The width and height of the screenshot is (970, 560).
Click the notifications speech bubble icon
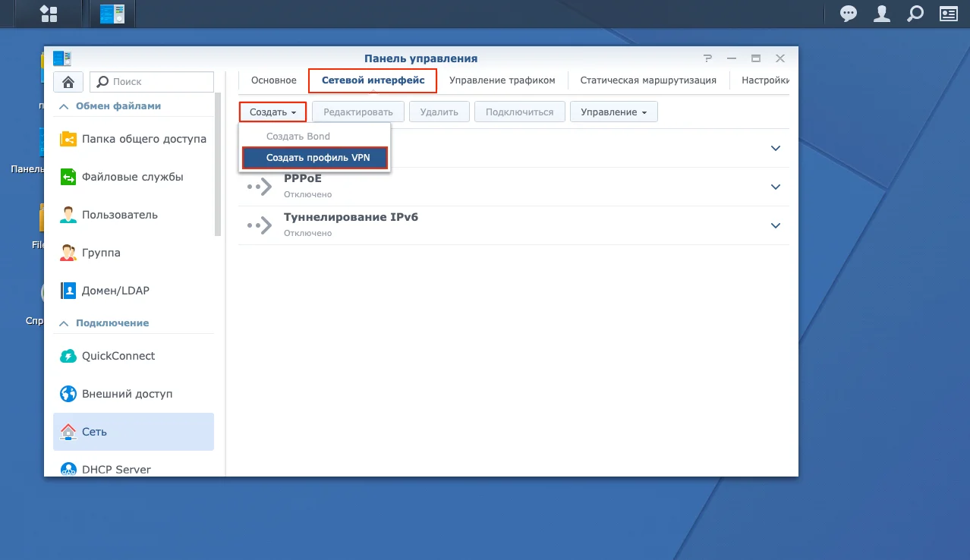(x=848, y=14)
